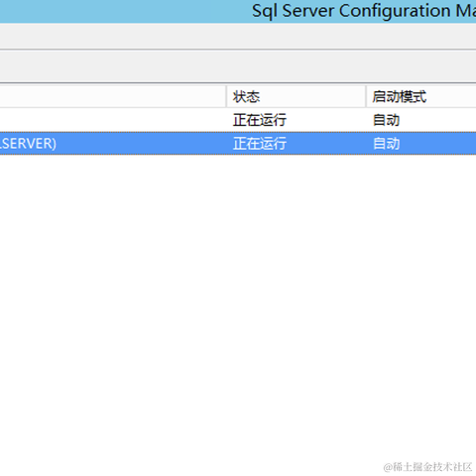Screen dimensions: 476x476
Task: Click the 状态 column header
Action: (296, 96)
